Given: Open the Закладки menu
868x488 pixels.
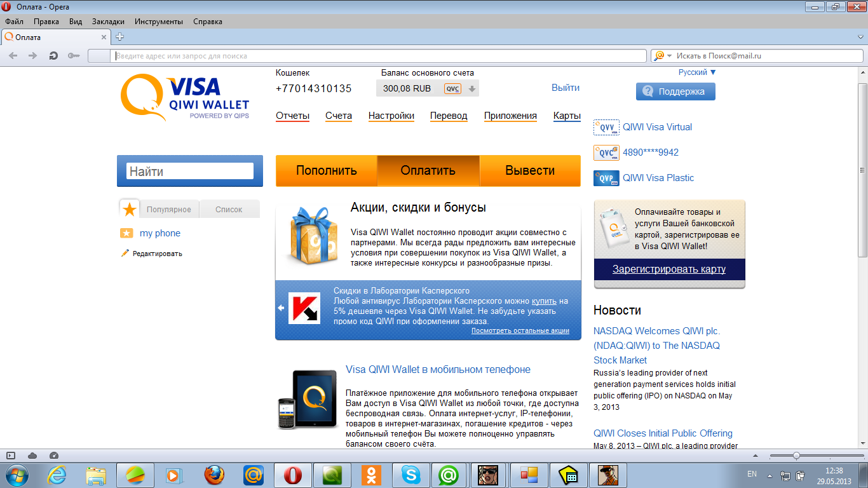Looking at the screenshot, I should click(108, 21).
